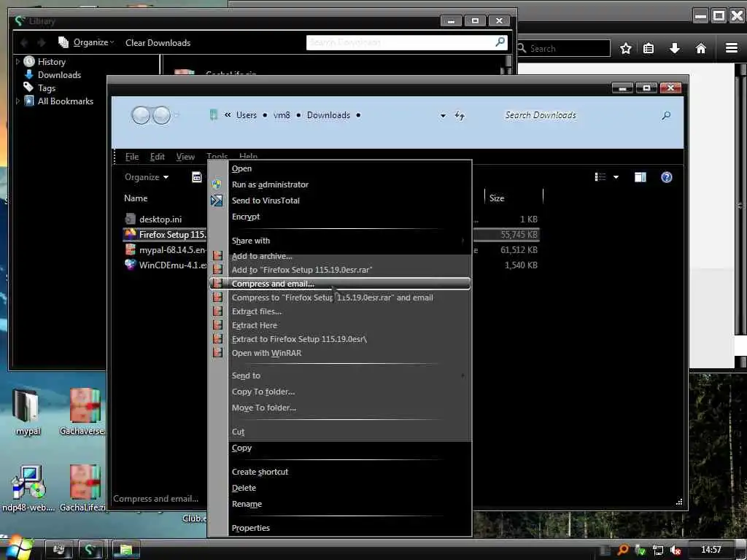Click Explorer forward navigation button
Image resolution: width=747 pixels, height=560 pixels.
click(x=161, y=115)
